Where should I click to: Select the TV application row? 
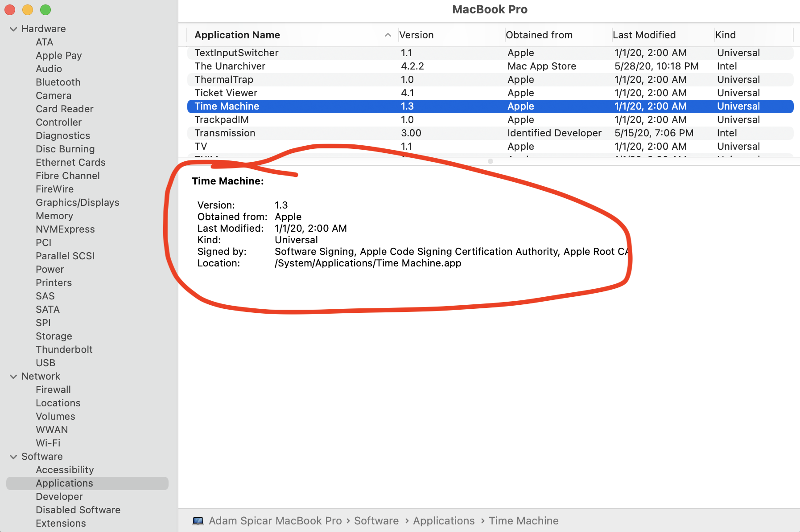[x=490, y=147]
